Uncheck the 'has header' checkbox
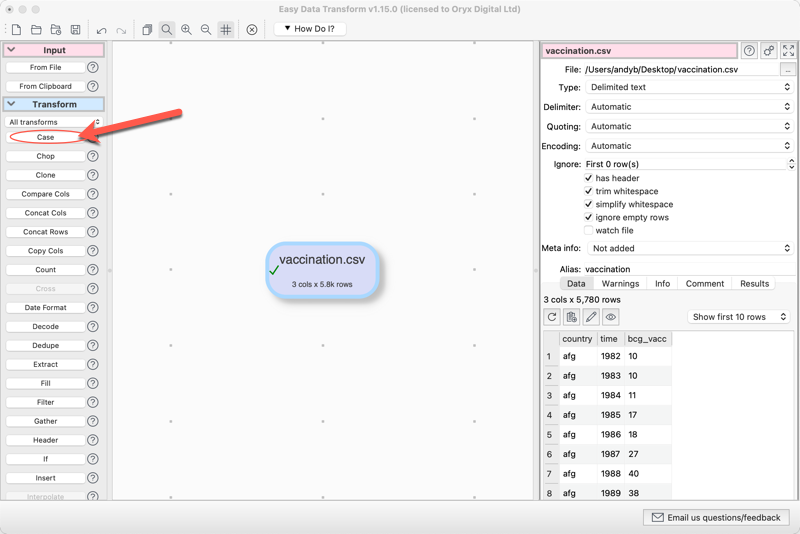Screen dimensions: 800x534 [589, 178]
